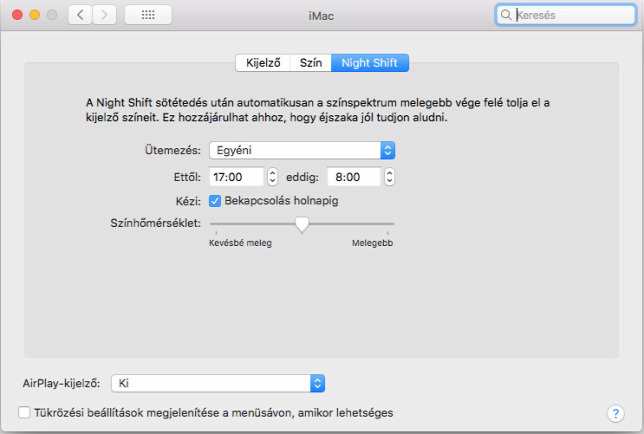
Task: Click the Ütemezés label
Action: [x=172, y=150]
